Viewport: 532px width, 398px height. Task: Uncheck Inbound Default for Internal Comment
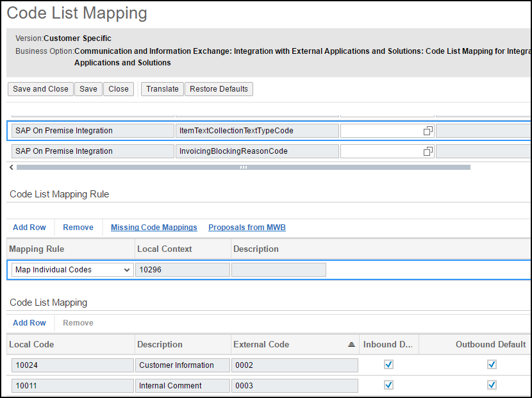[388, 385]
